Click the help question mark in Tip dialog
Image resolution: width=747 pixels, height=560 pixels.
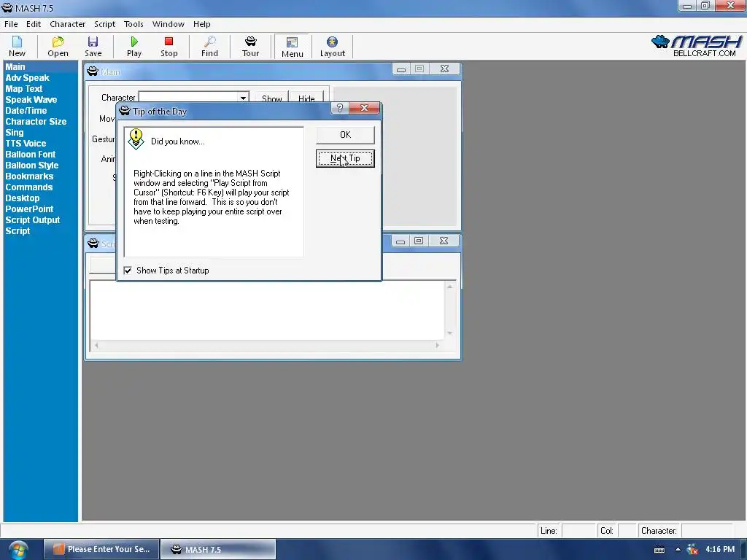[x=340, y=108]
